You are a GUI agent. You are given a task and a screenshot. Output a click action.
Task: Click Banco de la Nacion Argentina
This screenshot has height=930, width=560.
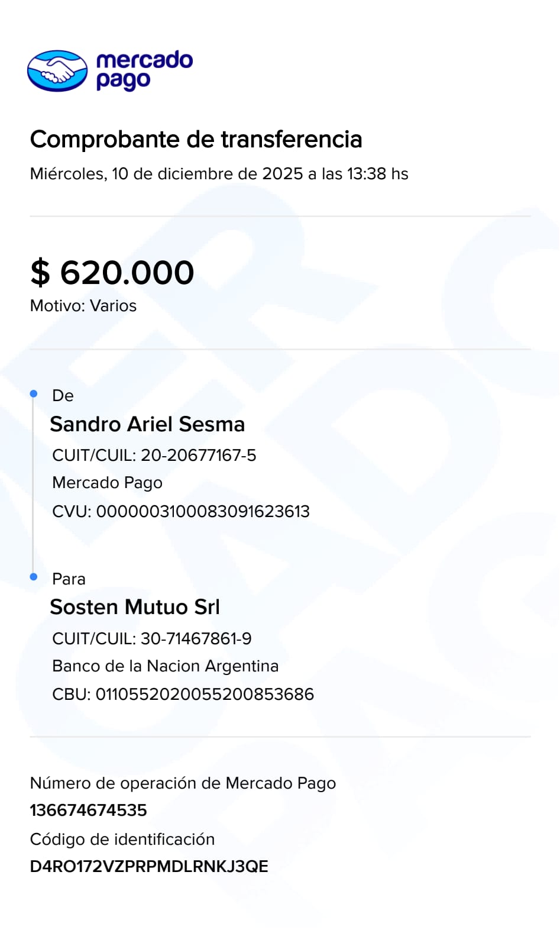(x=165, y=666)
